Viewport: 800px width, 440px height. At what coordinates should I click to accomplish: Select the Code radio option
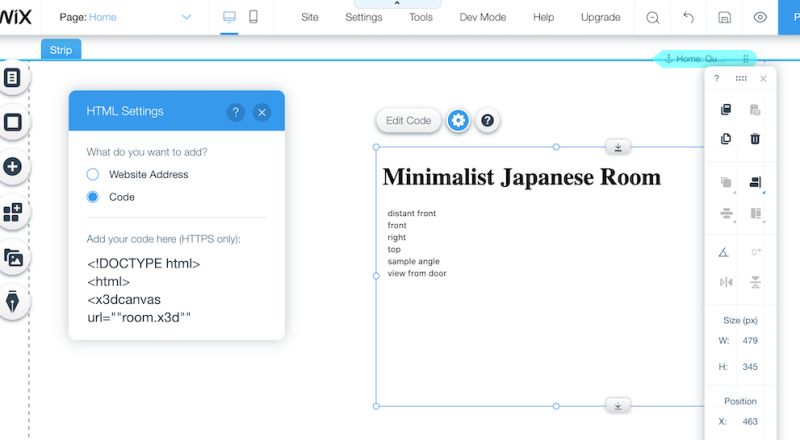click(93, 197)
